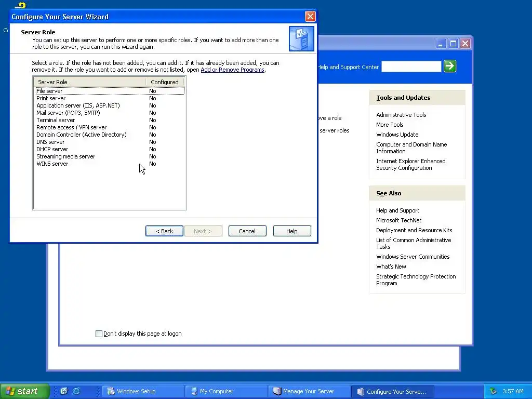Image resolution: width=532 pixels, height=399 pixels.
Task: Open Windows Server Communities link
Action: pyautogui.click(x=413, y=257)
